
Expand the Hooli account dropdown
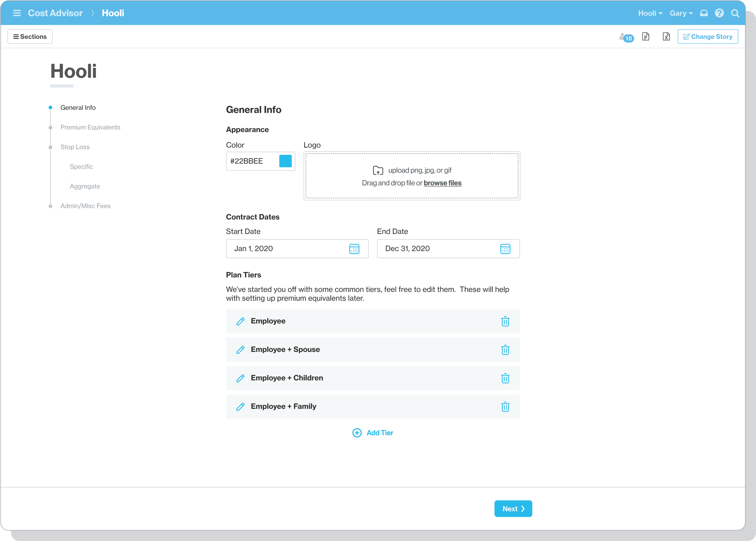[650, 13]
